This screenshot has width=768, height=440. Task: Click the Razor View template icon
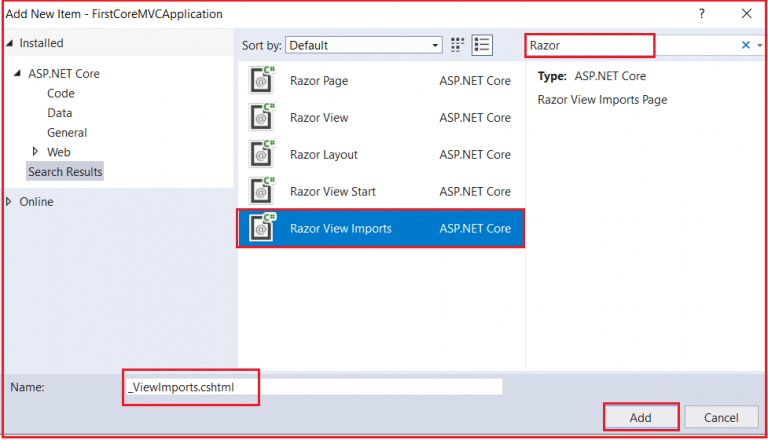[x=262, y=118]
